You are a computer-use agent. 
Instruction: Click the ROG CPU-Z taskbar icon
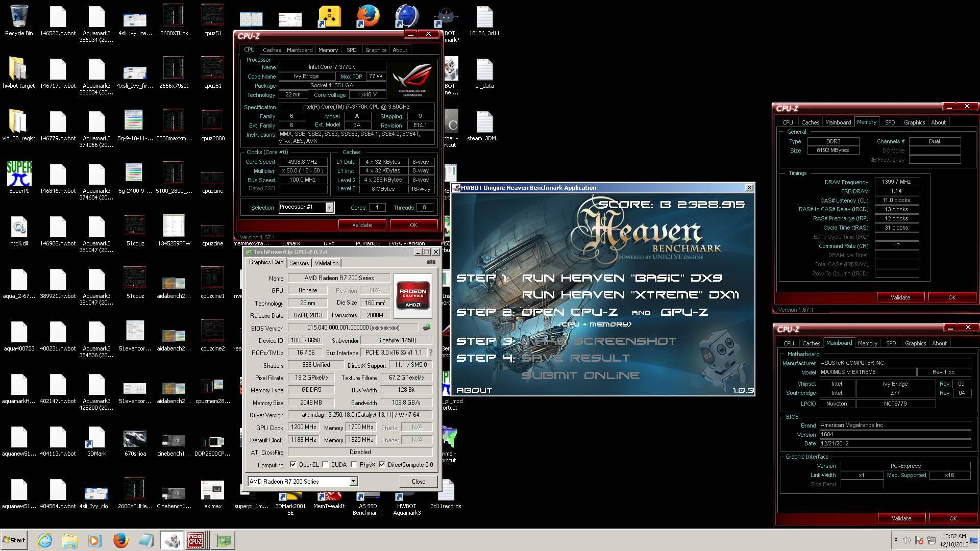tap(196, 540)
